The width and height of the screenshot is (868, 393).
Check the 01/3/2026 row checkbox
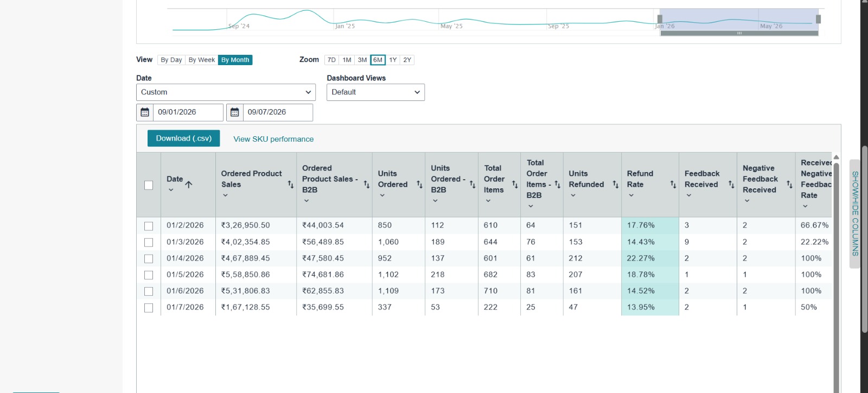point(149,242)
